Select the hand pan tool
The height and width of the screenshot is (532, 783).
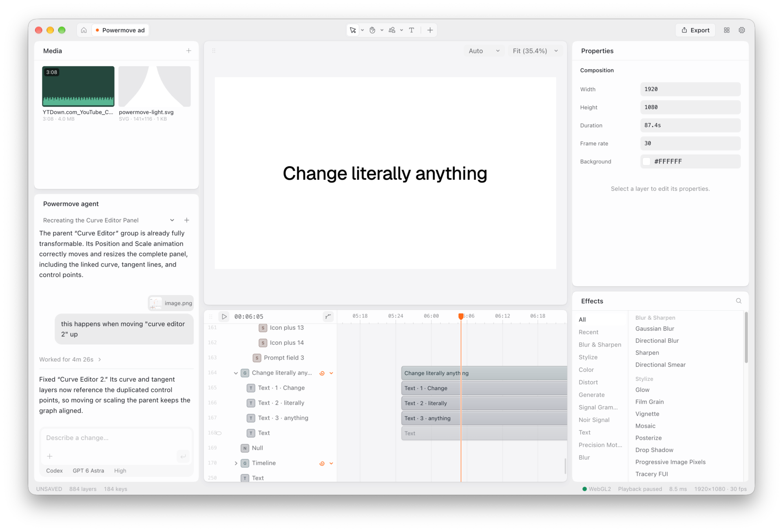point(372,30)
